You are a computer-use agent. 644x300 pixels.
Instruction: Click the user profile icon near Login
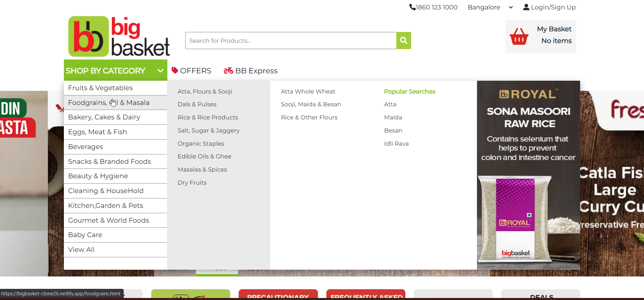pyautogui.click(x=526, y=7)
